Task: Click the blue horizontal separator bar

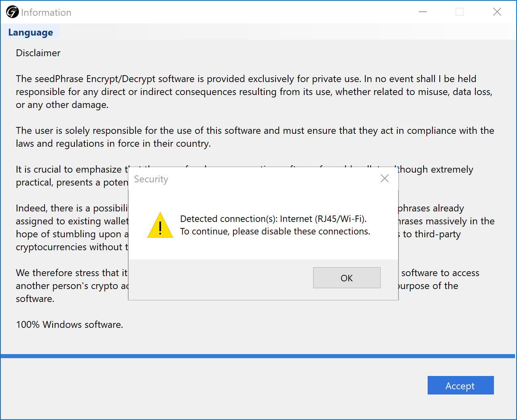Action: 257,356
